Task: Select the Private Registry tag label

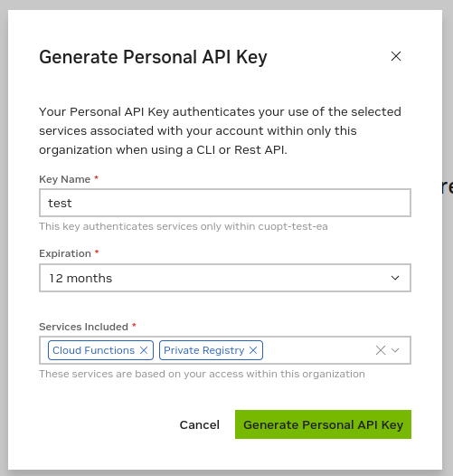Action: click(204, 350)
